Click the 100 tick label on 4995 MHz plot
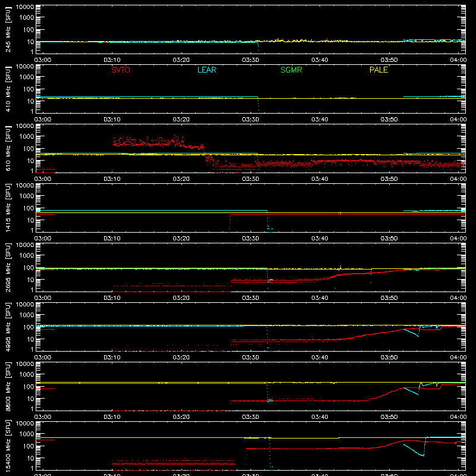This screenshot has width=476, height=476. pos(29,327)
